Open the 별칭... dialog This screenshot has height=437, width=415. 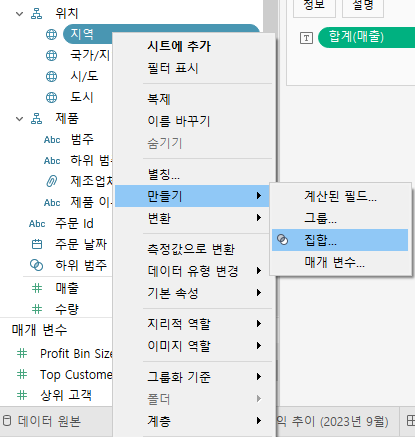[x=164, y=174]
